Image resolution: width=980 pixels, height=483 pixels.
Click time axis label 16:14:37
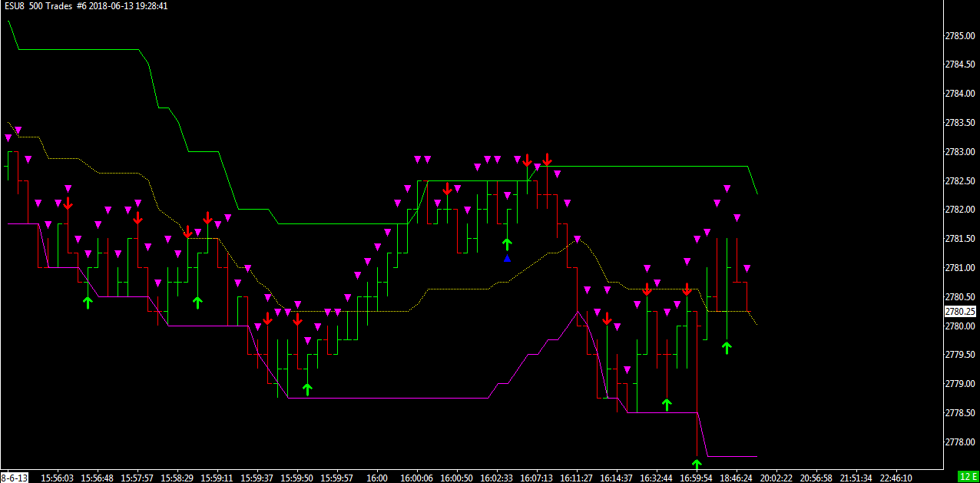(x=616, y=478)
